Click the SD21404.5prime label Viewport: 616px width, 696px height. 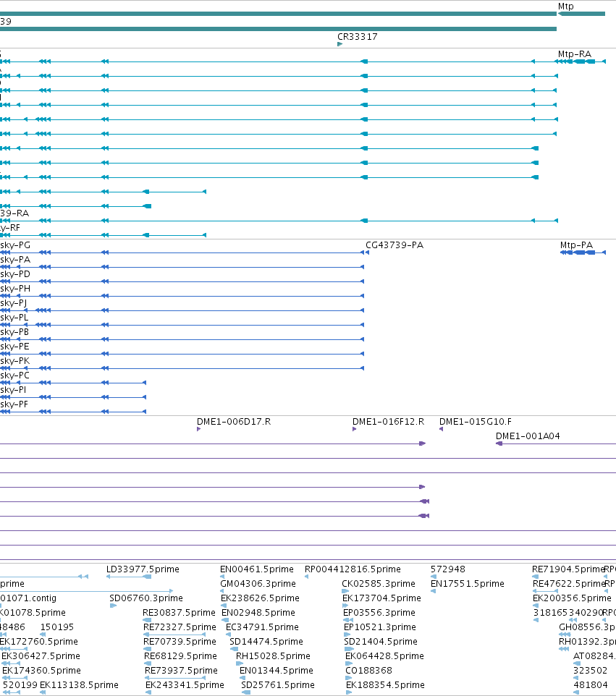[381, 642]
